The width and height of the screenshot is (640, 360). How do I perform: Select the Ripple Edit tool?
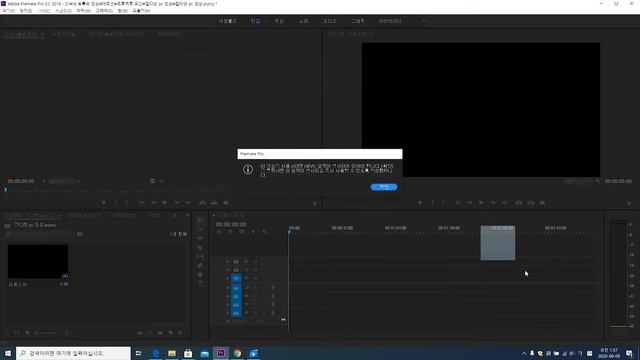[x=200, y=238]
